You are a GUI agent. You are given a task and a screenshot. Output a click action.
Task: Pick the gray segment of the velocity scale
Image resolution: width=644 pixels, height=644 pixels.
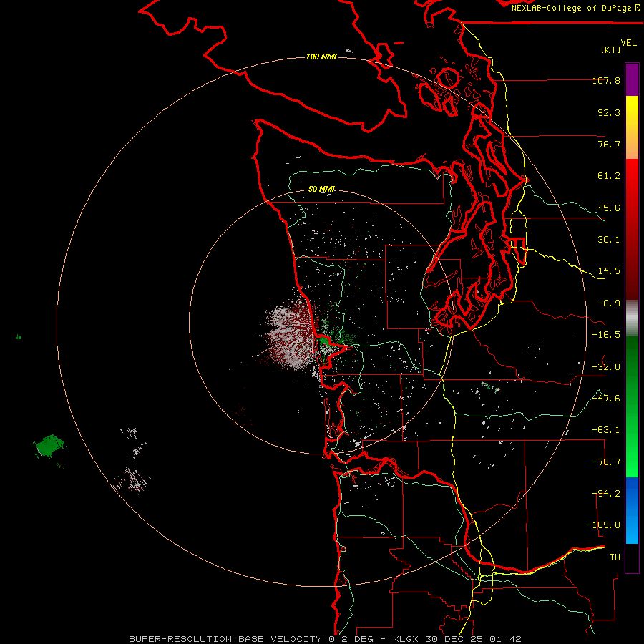click(x=632, y=318)
